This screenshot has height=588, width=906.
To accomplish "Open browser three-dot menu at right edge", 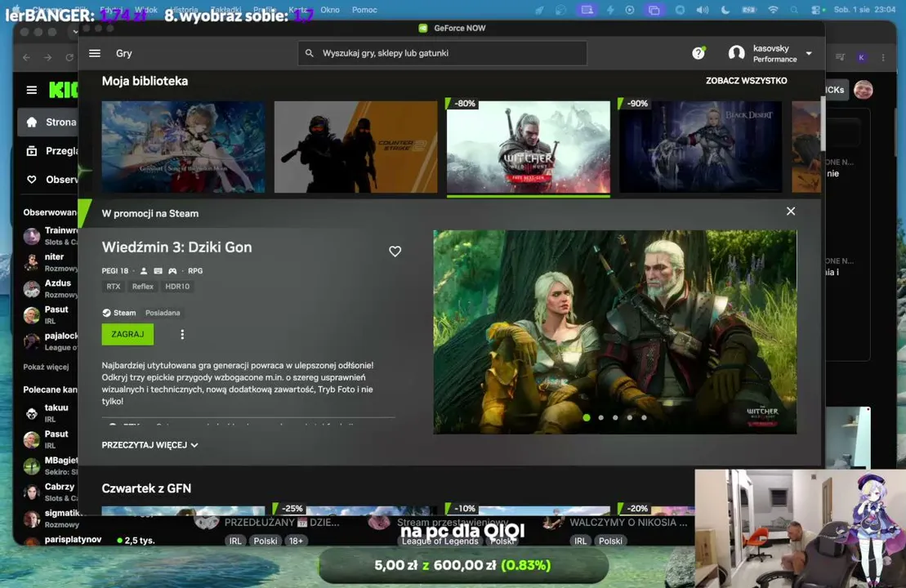I will point(883,58).
